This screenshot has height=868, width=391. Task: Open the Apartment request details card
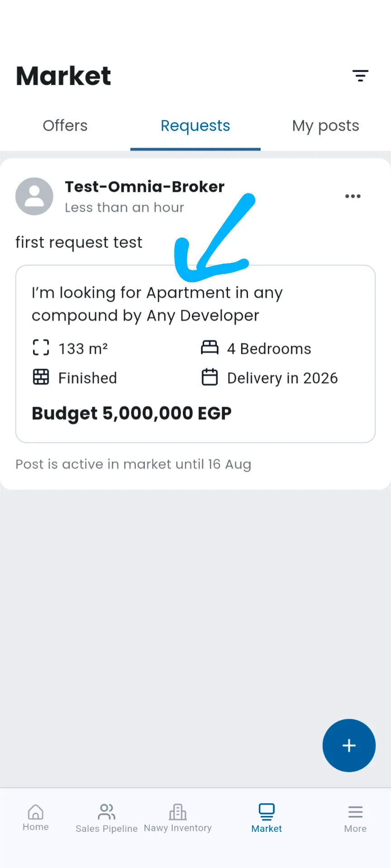(195, 354)
